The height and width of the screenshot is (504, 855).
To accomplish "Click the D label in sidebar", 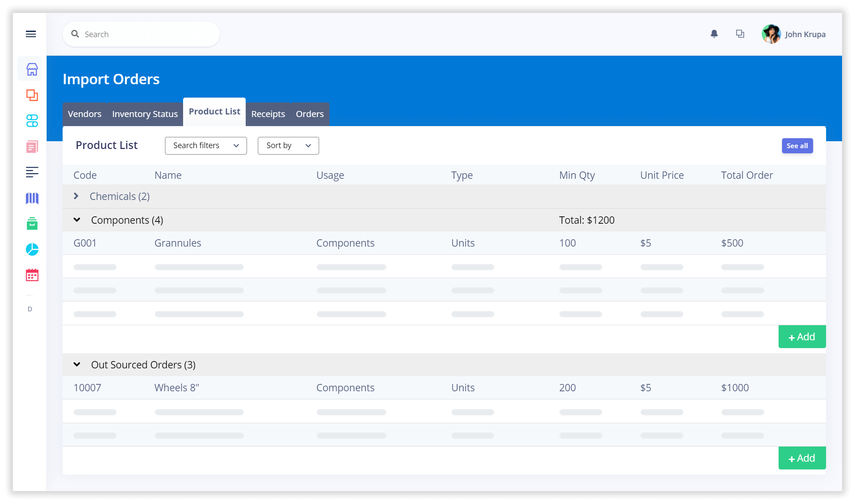I will [30, 309].
